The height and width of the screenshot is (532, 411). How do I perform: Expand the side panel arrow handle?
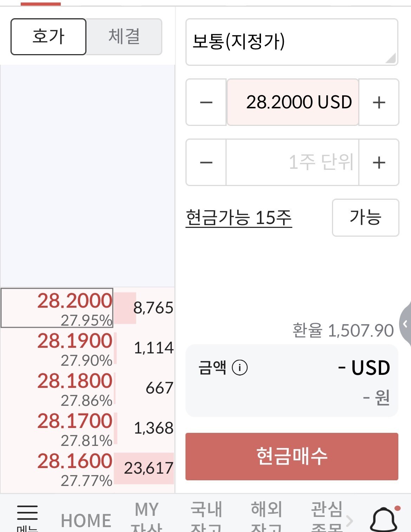click(x=405, y=324)
